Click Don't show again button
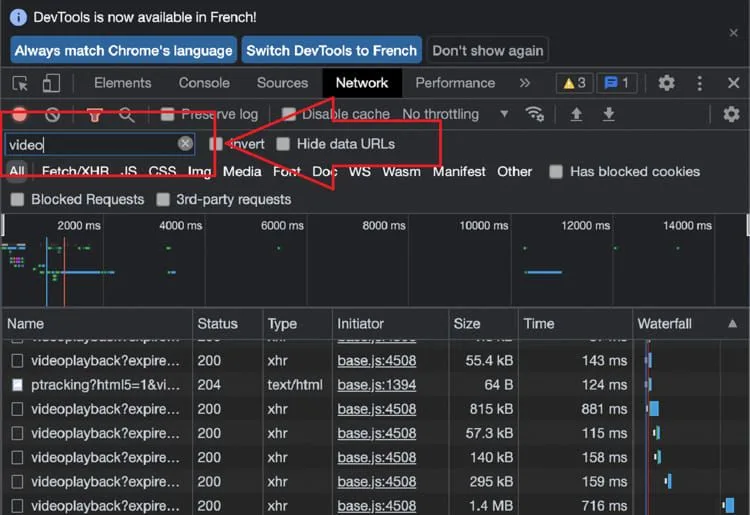Viewport: 750px width, 515px height. click(x=487, y=50)
